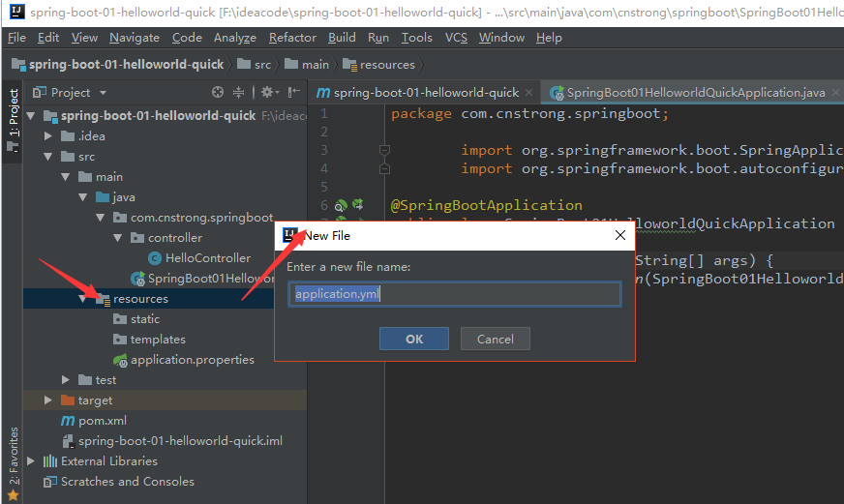This screenshot has width=844, height=504.
Task: Open the Tools menu
Action: coord(416,38)
